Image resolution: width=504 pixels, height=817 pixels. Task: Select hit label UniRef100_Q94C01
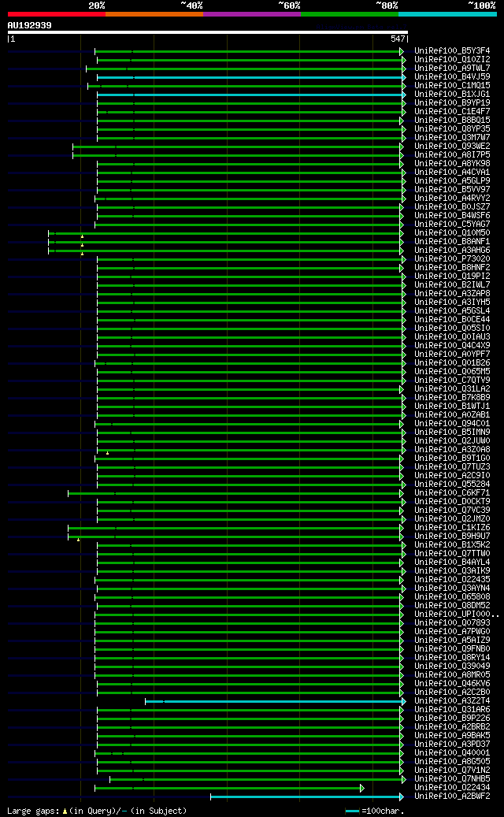pos(452,424)
